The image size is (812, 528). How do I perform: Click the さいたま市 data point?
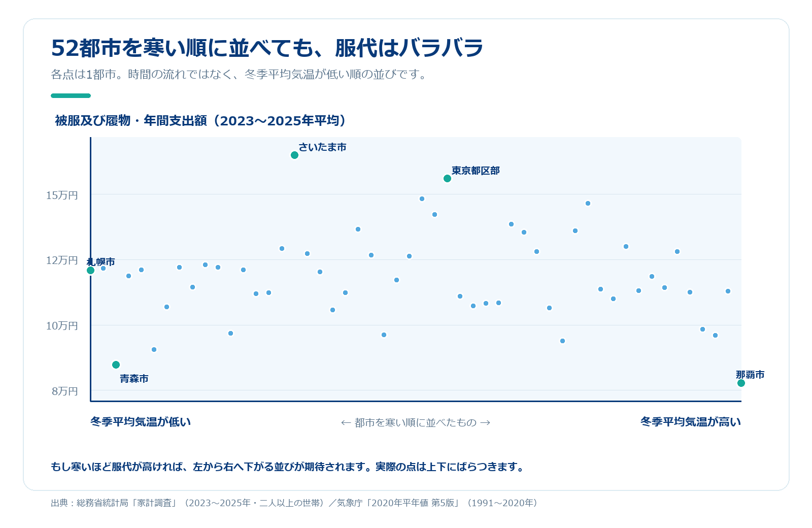point(294,155)
